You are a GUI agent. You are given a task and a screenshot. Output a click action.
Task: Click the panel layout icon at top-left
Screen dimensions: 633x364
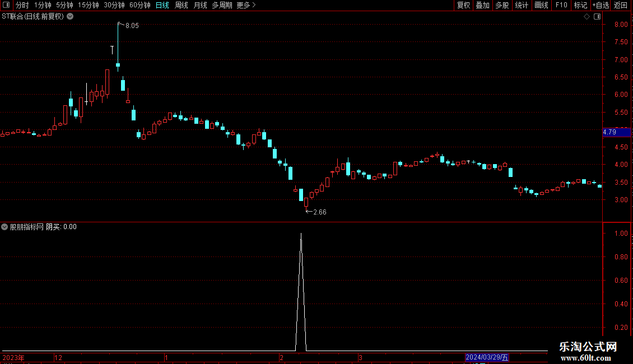pos(6,5)
